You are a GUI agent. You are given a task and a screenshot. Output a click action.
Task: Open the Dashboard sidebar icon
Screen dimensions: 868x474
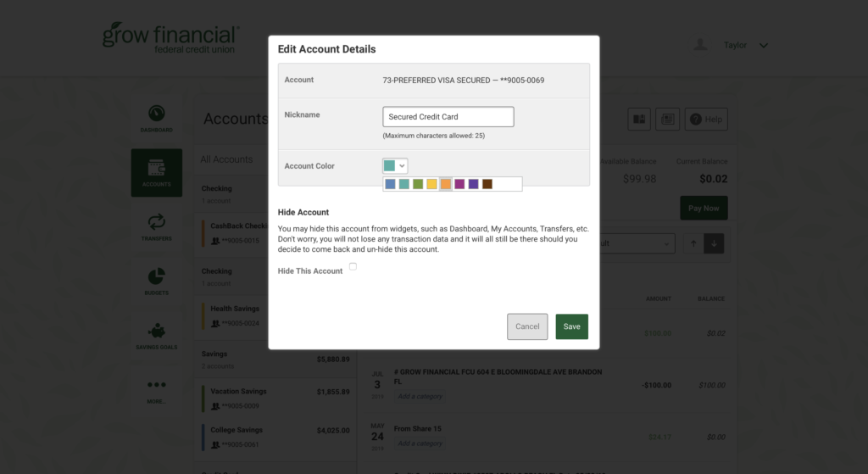point(157,113)
